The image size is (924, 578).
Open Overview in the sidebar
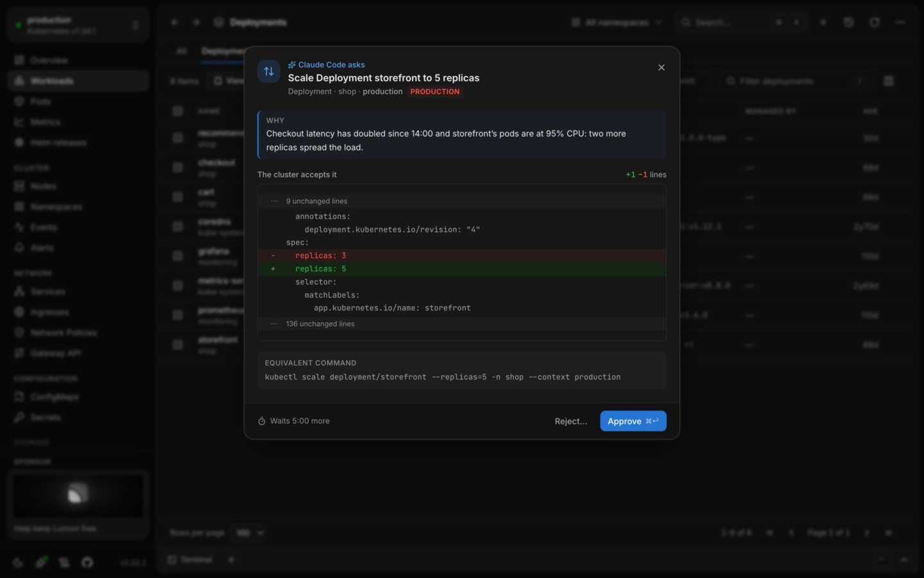[x=78, y=60]
